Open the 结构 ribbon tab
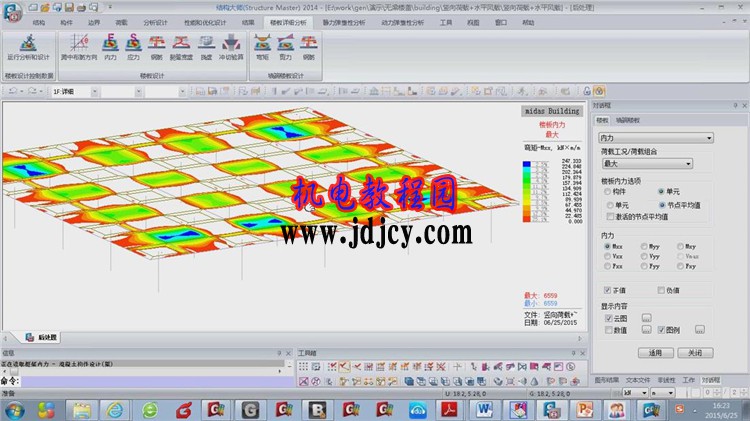This screenshot has height=421, width=750. point(39,22)
